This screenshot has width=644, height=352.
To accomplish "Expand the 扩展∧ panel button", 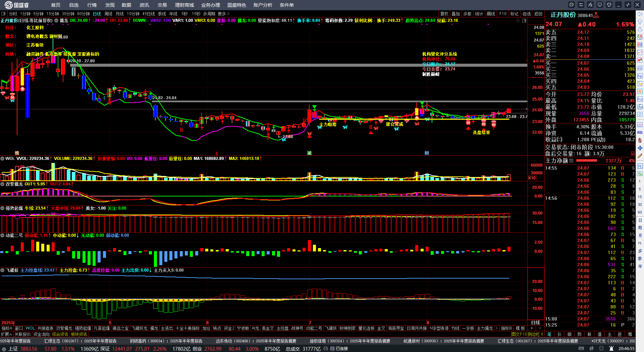I will point(6,334).
